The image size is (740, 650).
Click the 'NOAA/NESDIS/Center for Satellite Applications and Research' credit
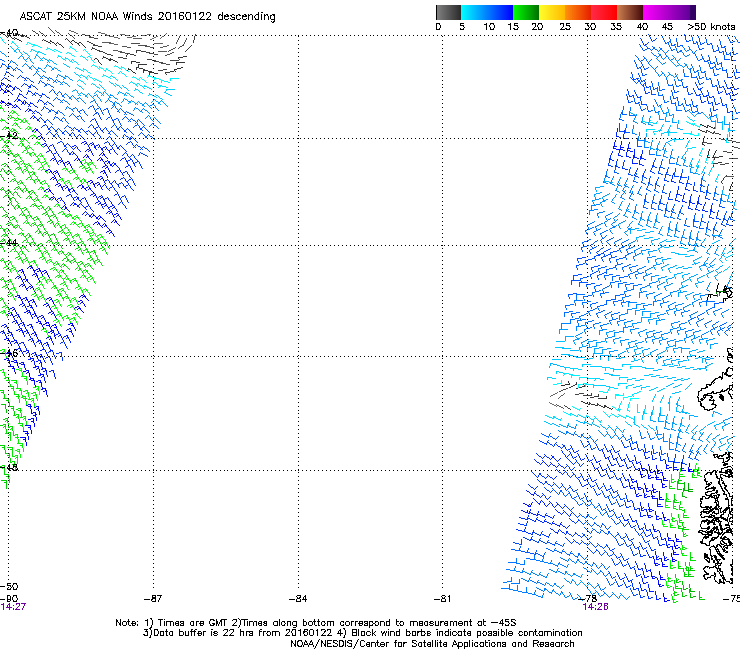[432, 644]
